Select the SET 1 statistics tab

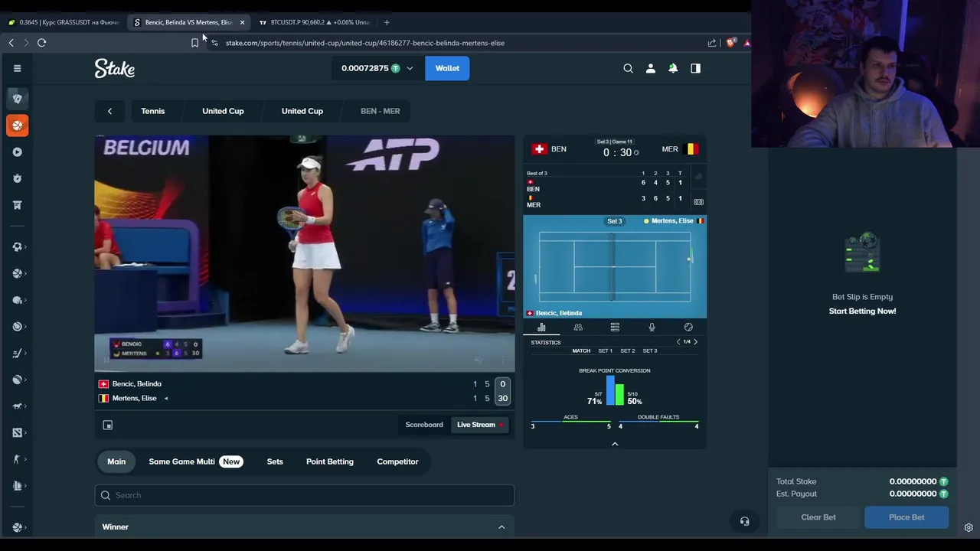click(x=605, y=351)
